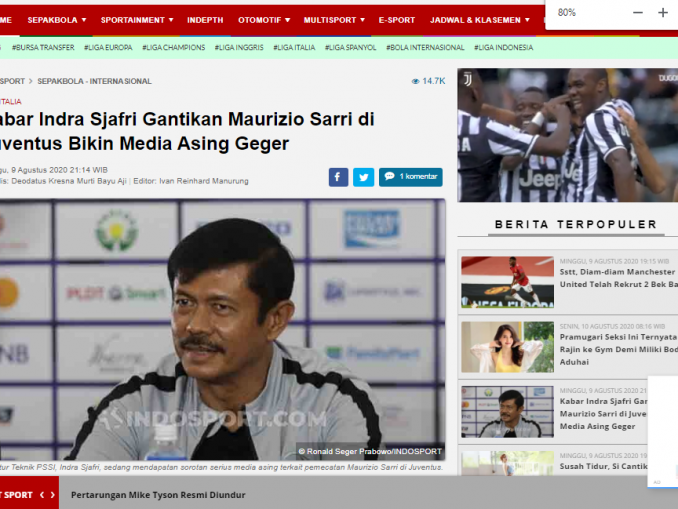Open Indra Sjafri thumbnail in popular news

click(507, 412)
